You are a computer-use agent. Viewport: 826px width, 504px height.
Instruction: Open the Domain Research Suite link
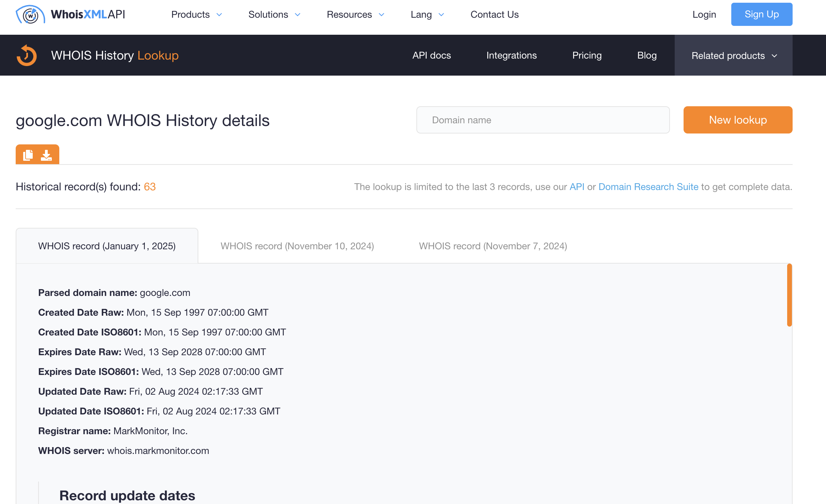point(648,187)
